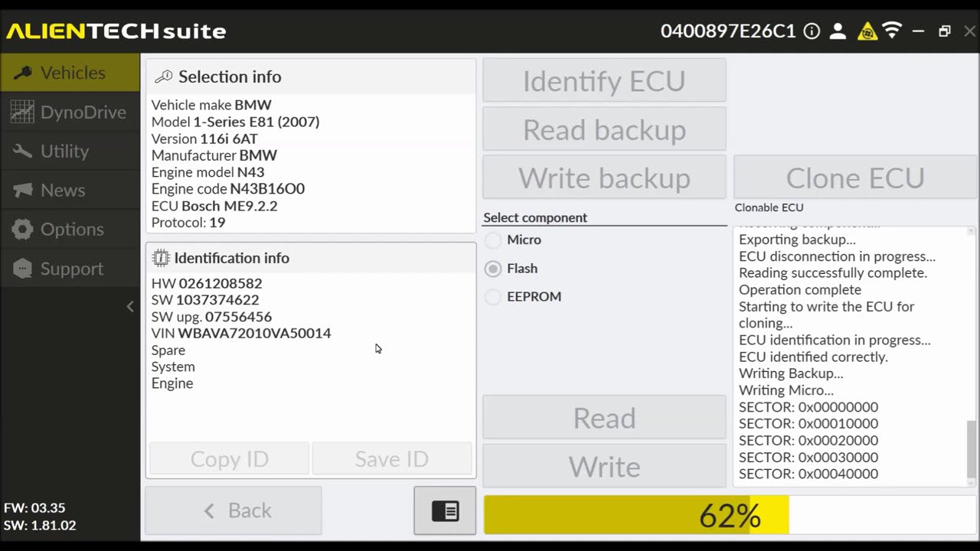Open the News section

click(70, 190)
